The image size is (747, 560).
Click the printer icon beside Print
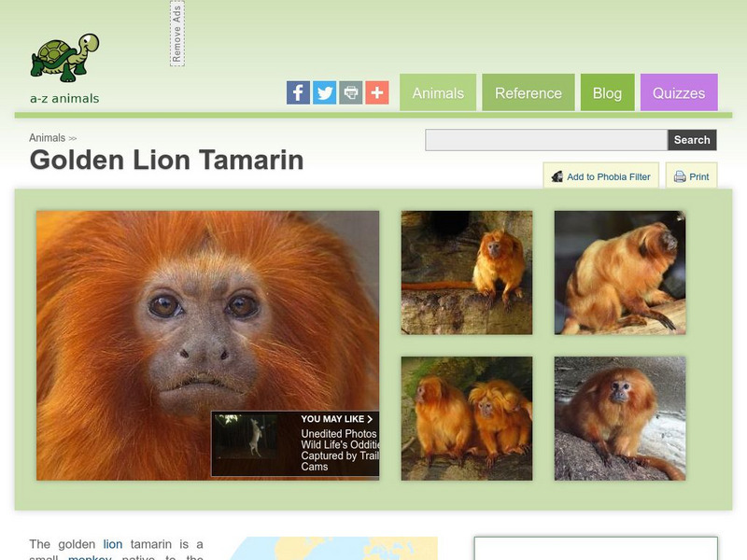pos(680,176)
